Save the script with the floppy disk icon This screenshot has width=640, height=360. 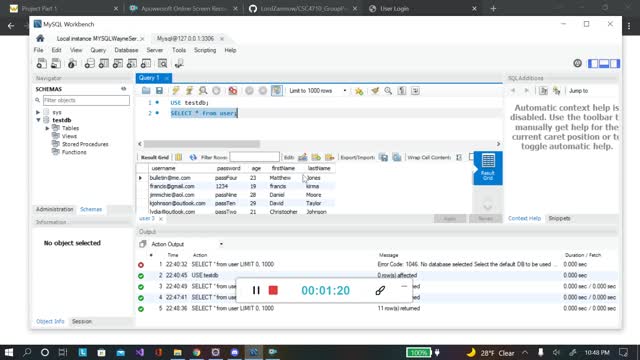point(159,91)
